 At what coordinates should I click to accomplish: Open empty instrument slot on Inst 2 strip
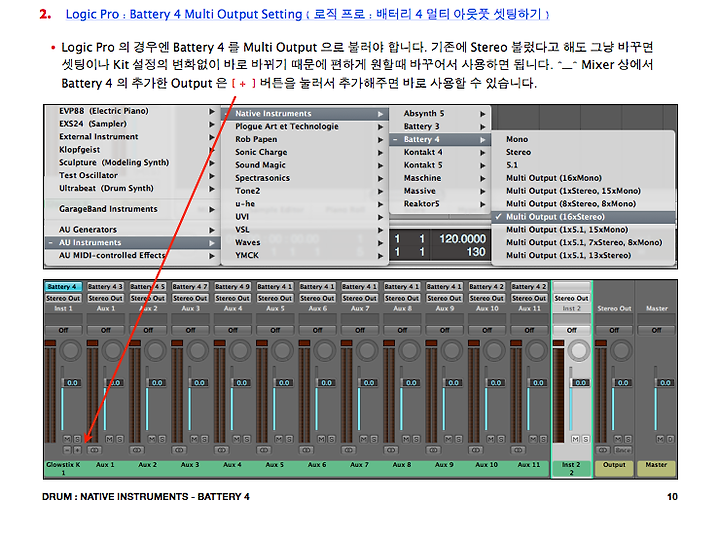571,287
